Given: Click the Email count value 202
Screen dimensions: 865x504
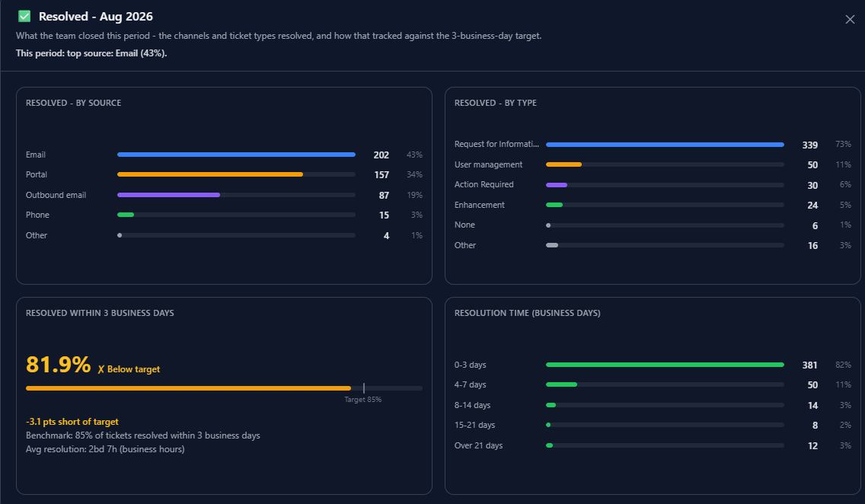Looking at the screenshot, I should 381,155.
